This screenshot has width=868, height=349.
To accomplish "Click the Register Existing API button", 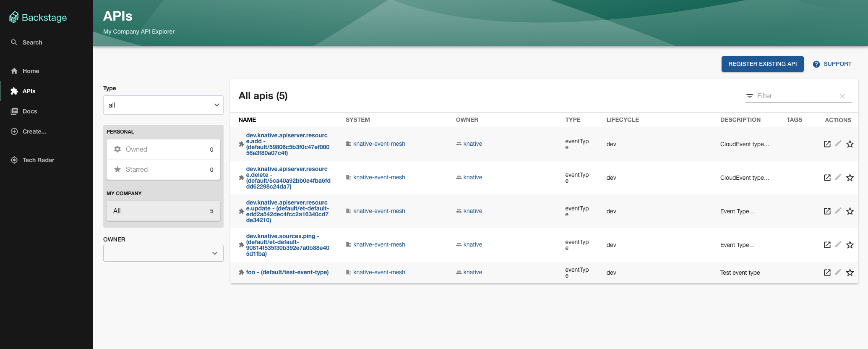I will pos(762,64).
